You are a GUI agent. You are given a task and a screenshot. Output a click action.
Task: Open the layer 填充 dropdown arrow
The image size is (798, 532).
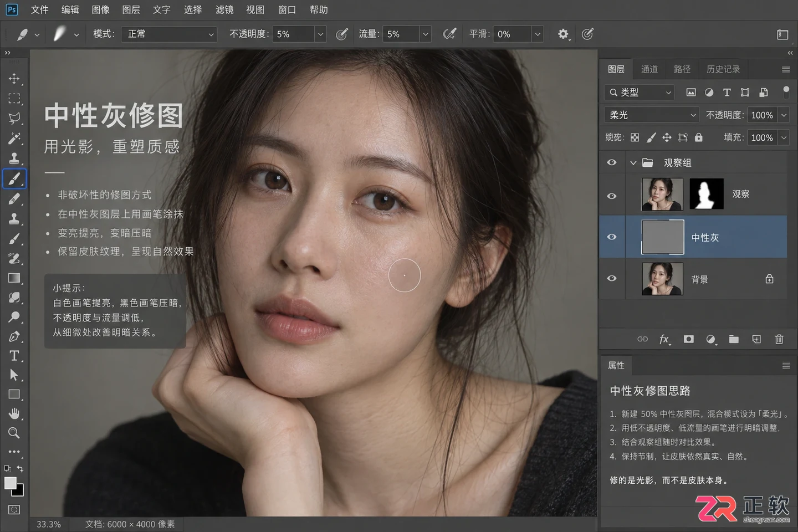click(x=784, y=137)
